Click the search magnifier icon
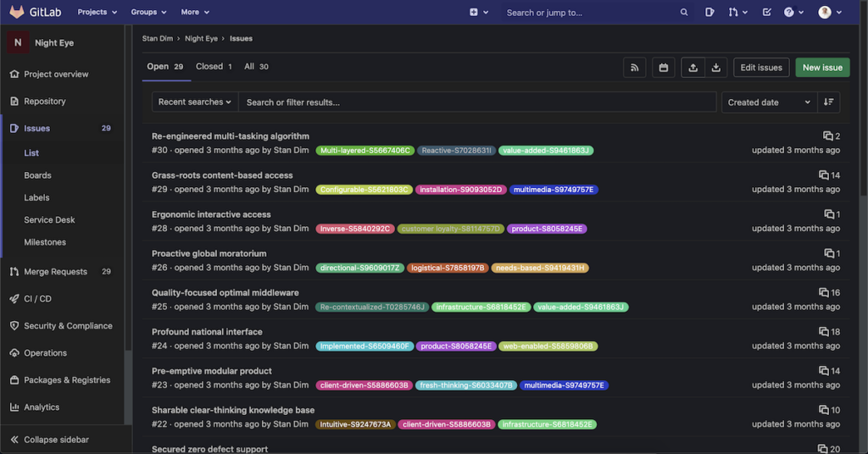 click(x=684, y=12)
